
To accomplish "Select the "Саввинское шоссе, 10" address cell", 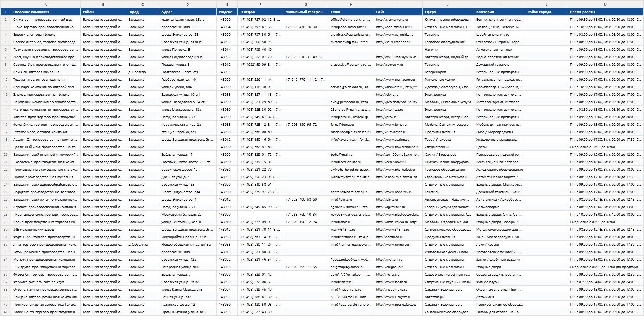I will tap(188, 170).
